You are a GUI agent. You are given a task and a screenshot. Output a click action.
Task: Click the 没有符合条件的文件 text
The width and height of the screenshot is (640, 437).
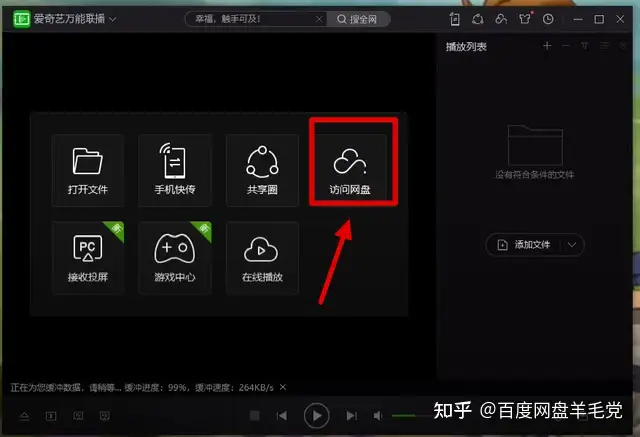point(534,175)
